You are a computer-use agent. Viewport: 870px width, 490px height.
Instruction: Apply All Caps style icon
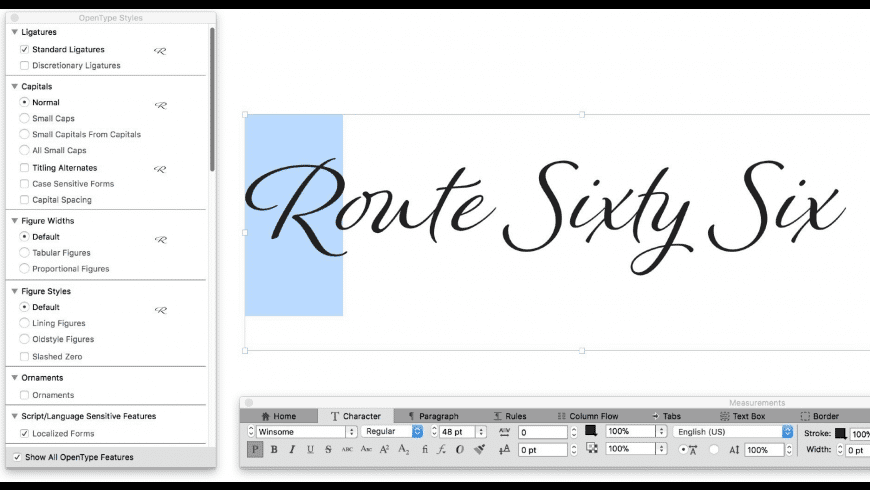tap(347, 449)
